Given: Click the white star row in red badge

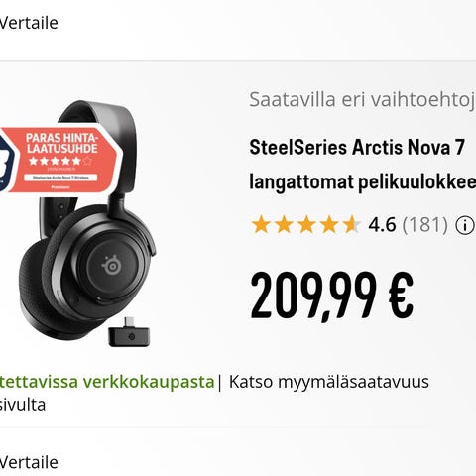Looking at the screenshot, I should coord(60,161).
